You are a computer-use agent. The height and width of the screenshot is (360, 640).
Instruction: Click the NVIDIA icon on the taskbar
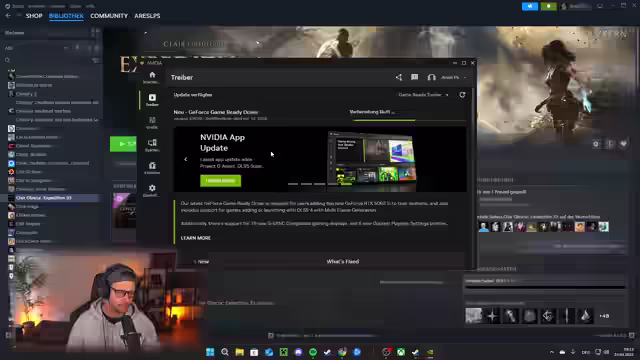[x=430, y=352]
